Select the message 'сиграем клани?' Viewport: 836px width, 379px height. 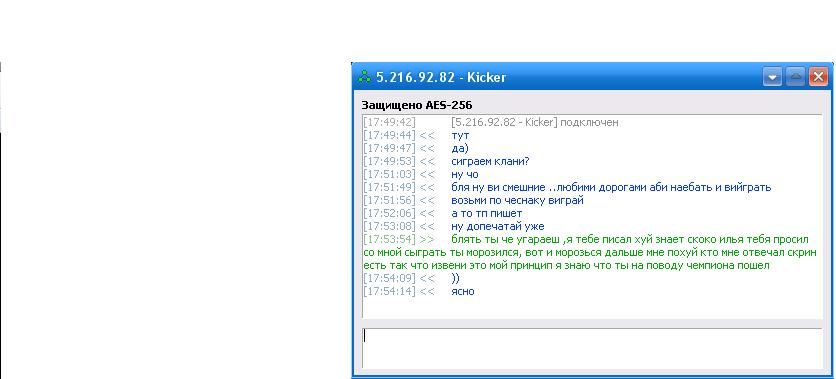click(x=490, y=162)
